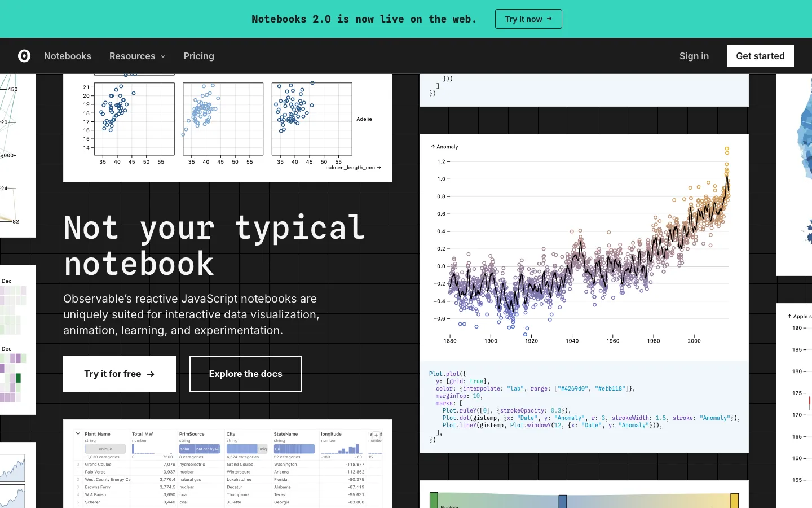Click the culmen_length_mm axis label
Screen dimensions: 812x508
[x=353, y=168]
